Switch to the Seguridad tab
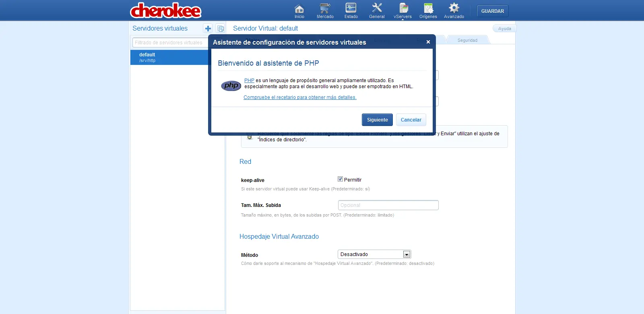The width and height of the screenshot is (644, 314). (467, 40)
